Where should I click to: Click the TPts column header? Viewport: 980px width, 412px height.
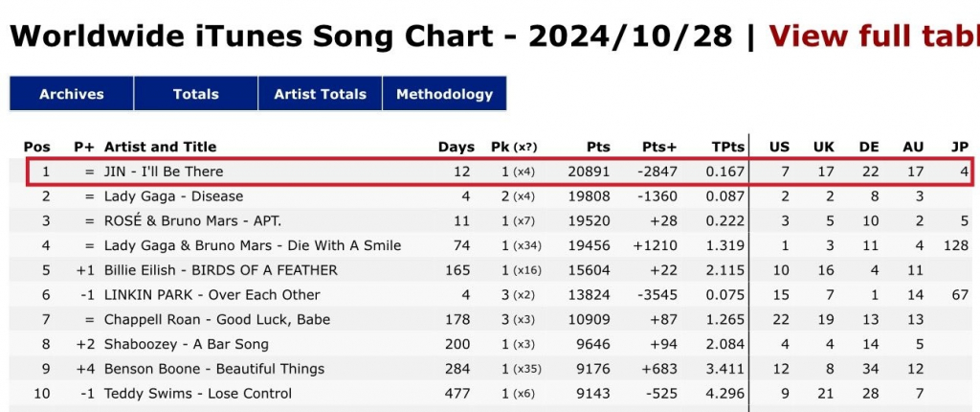[728, 147]
